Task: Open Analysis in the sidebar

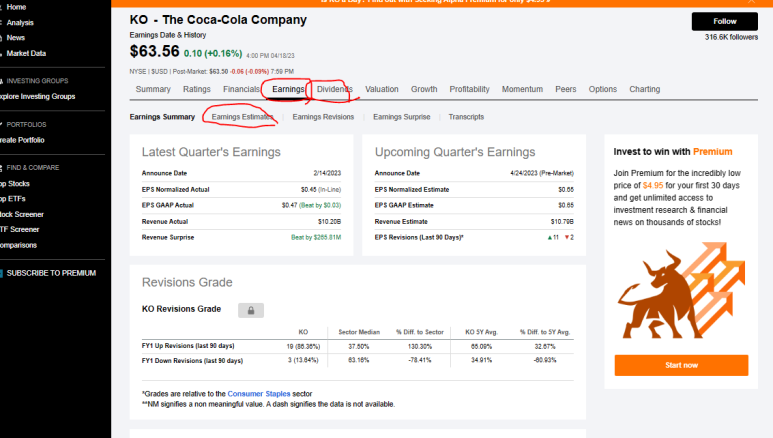Action: pyautogui.click(x=20, y=23)
